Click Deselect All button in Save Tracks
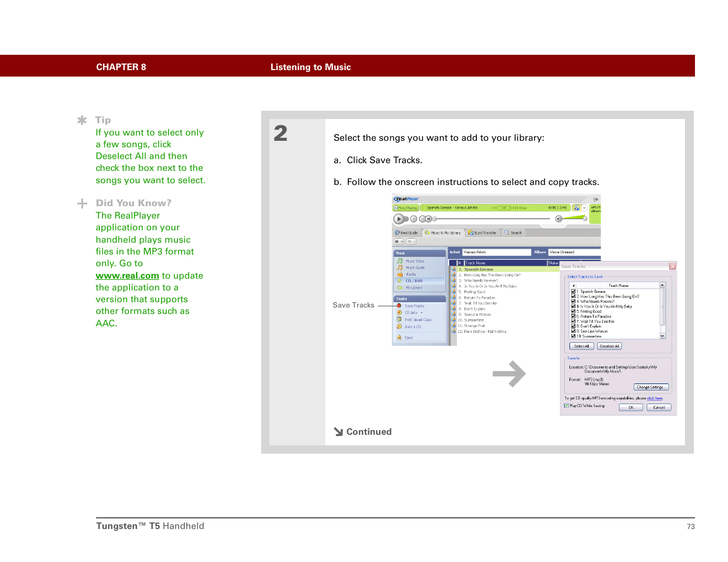 point(609,346)
